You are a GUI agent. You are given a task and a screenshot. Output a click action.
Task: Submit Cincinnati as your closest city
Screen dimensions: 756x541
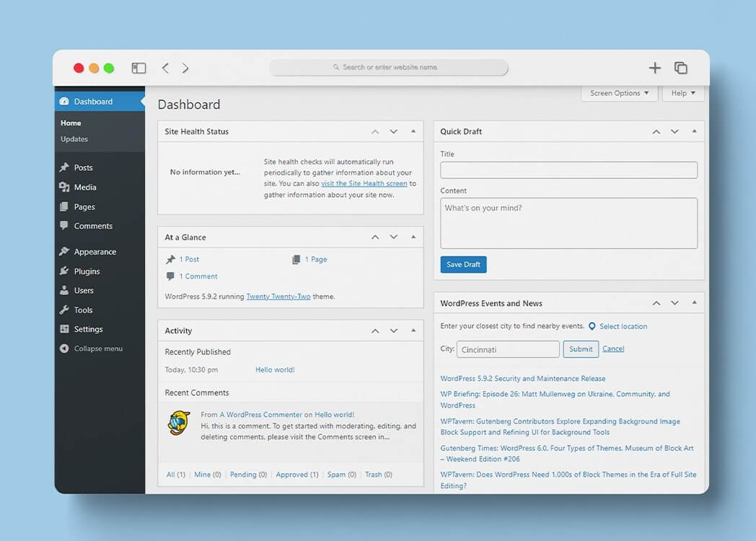click(x=581, y=348)
